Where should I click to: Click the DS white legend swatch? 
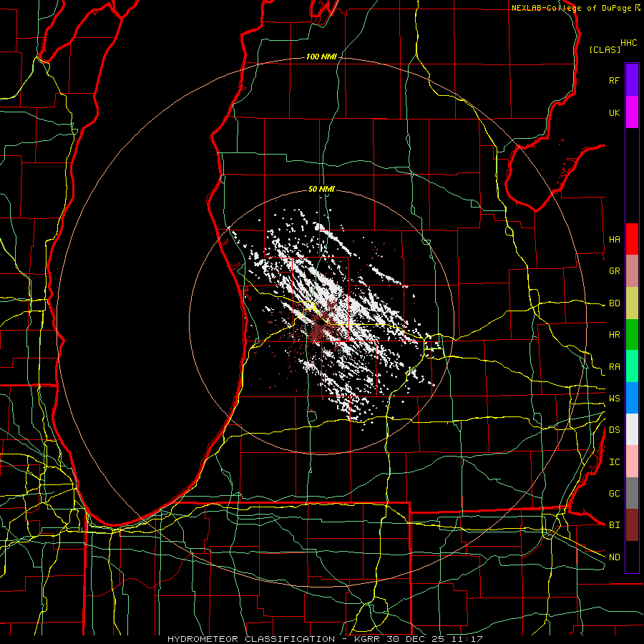click(632, 429)
